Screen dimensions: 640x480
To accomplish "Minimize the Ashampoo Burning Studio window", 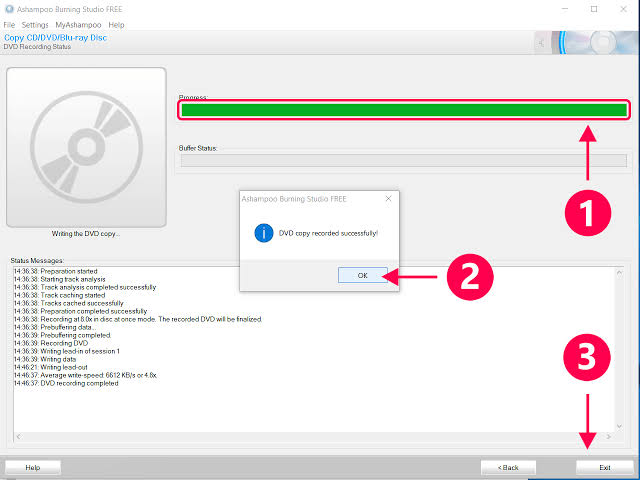I will (565, 9).
